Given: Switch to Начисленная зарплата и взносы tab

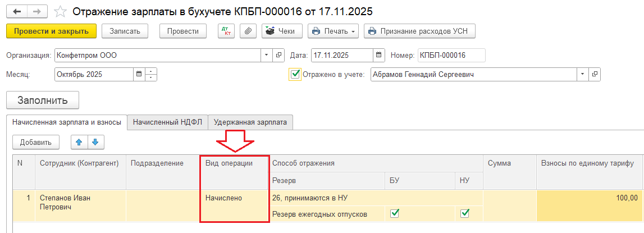Looking at the screenshot, I should [x=67, y=122].
